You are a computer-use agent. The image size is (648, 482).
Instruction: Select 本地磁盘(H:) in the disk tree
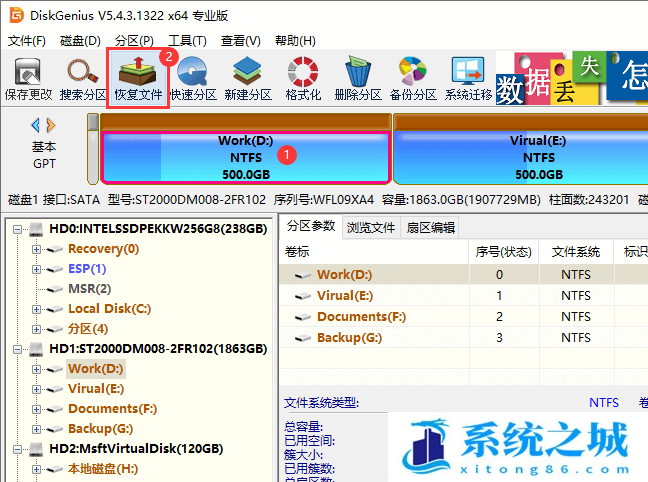point(103,469)
